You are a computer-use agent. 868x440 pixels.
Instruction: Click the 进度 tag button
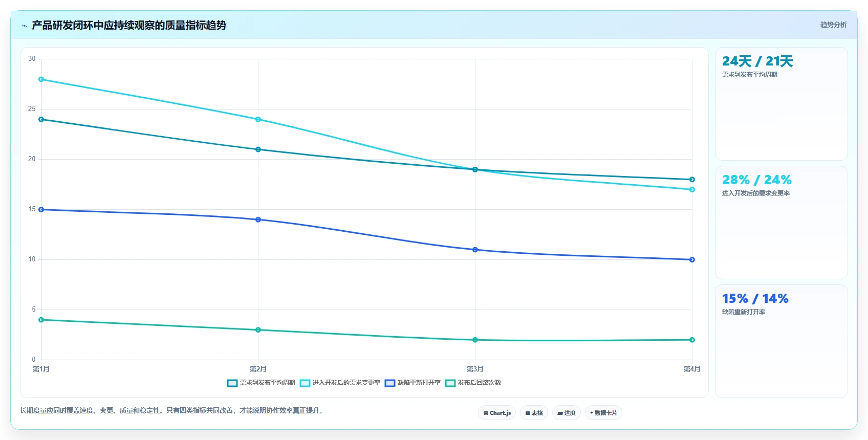point(567,413)
